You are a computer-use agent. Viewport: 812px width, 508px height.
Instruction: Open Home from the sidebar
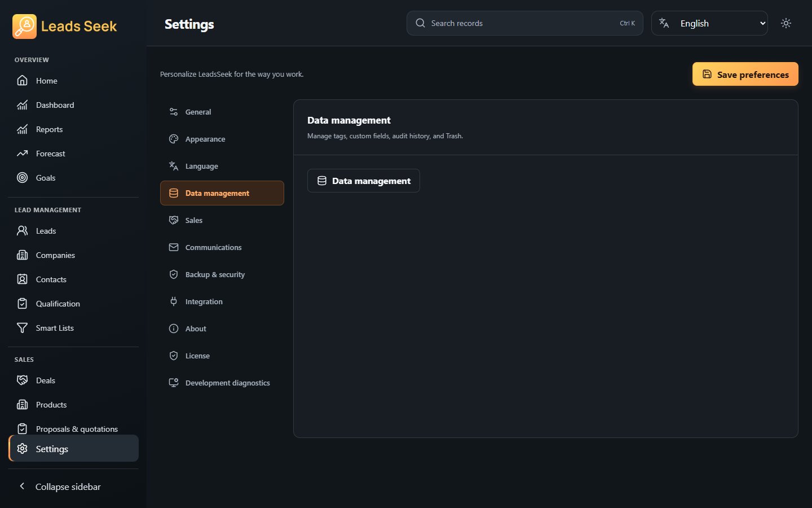click(x=73, y=81)
